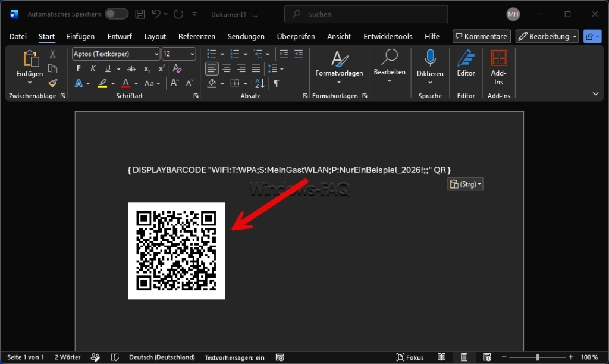Open the Add-Ins gallery

coord(499,67)
